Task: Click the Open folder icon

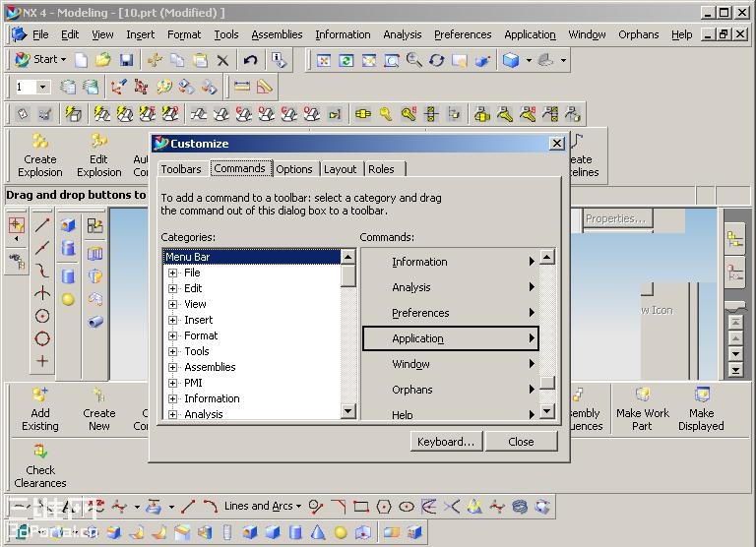Action: click(x=103, y=60)
